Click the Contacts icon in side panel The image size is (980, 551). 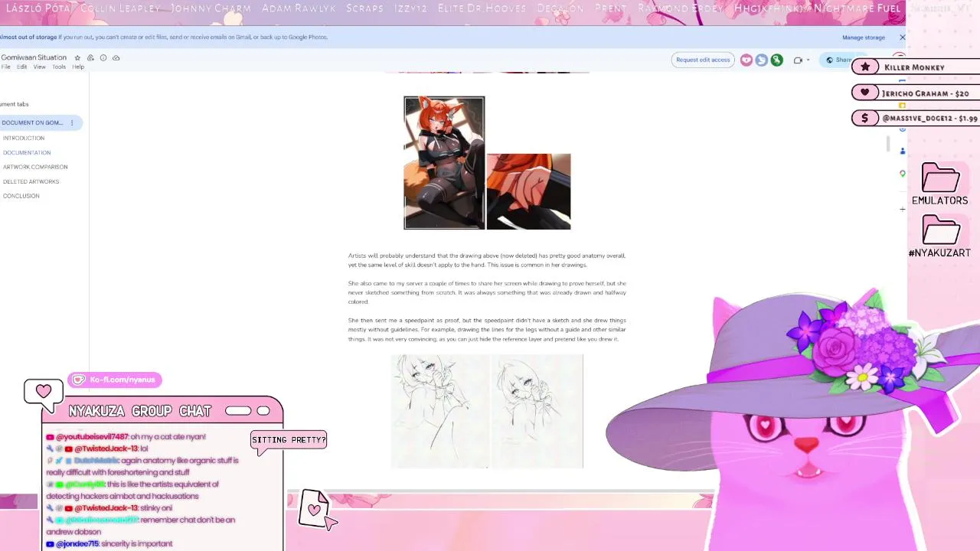tap(902, 151)
